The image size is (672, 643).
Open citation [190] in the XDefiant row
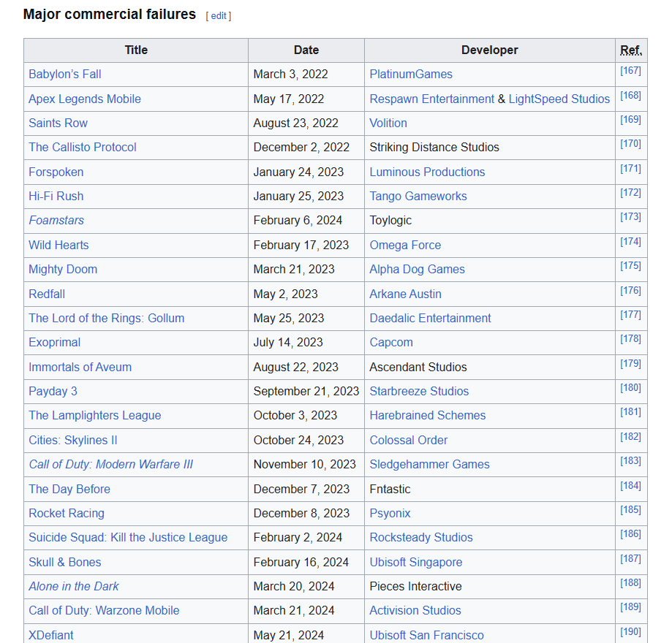coord(630,631)
